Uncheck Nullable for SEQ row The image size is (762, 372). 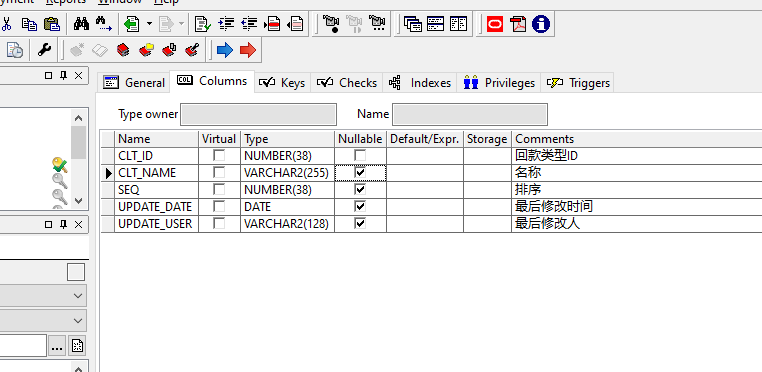(x=360, y=190)
